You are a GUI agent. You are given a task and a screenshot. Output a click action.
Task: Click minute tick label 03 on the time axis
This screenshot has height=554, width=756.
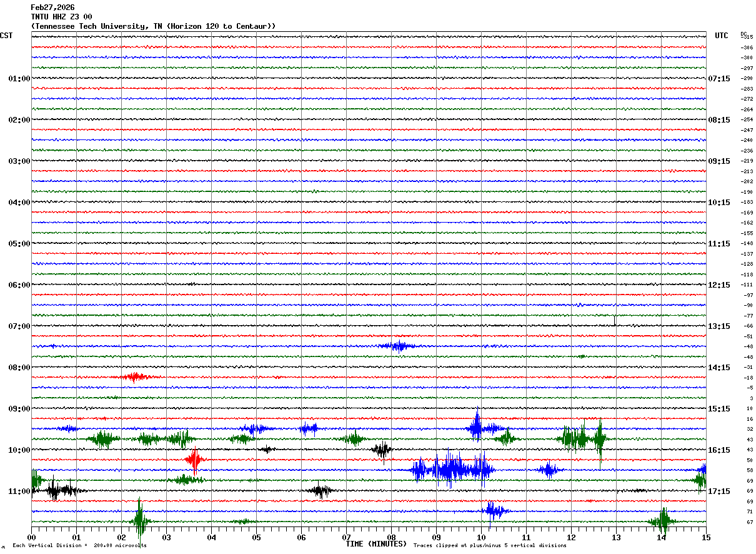point(166,537)
